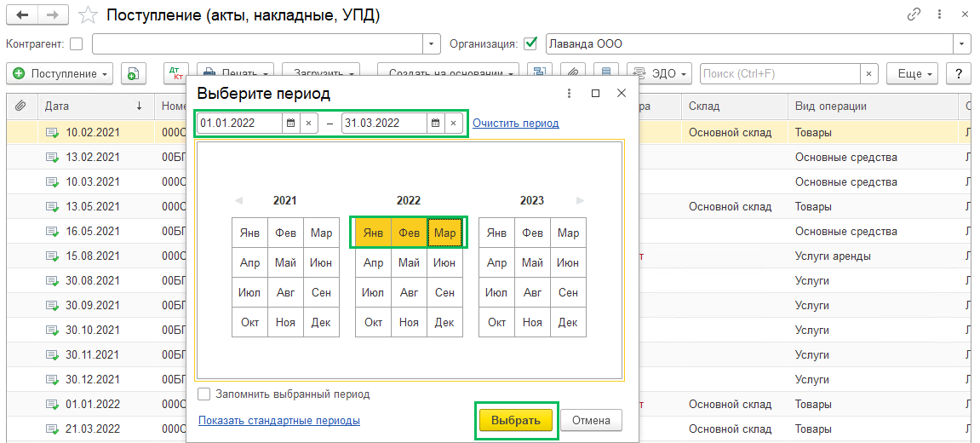The width and height of the screenshot is (980, 443).
Task: Open the Контрагент dropdown list
Action: click(433, 44)
